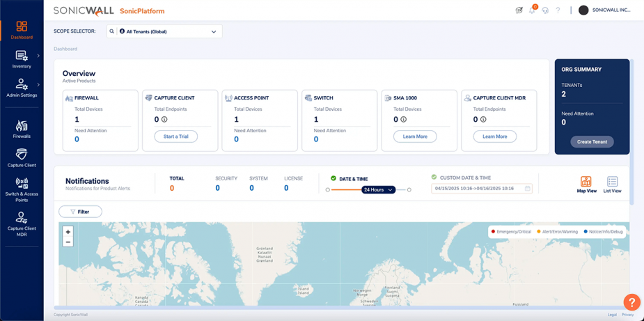
Task: Click info icon beside Capture Client MDR endpoints
Action: tap(483, 120)
